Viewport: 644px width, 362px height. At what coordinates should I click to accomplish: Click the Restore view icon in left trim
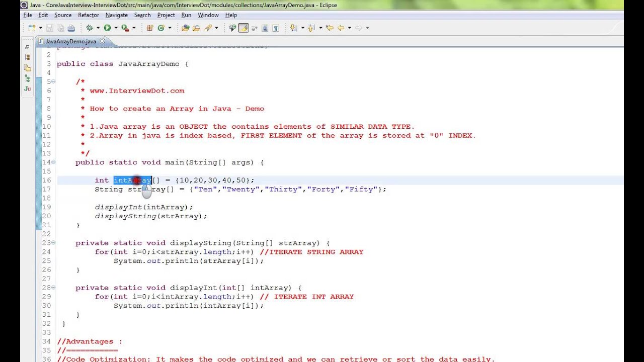click(27, 47)
